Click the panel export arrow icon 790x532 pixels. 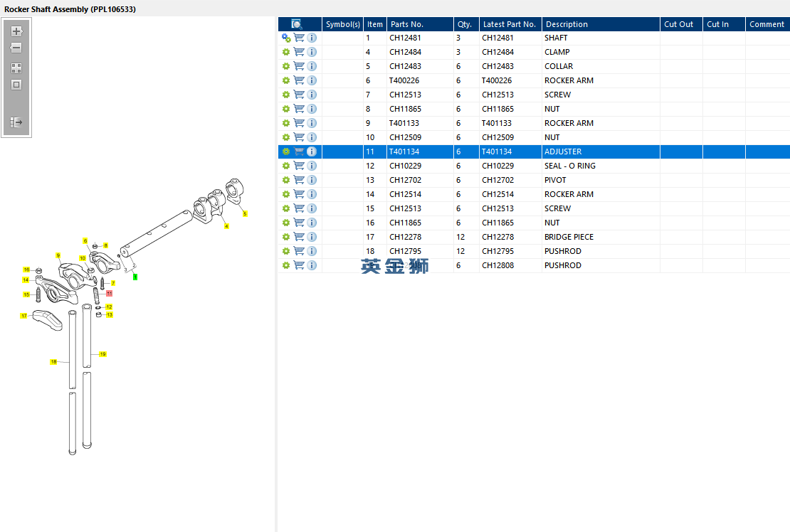pos(16,122)
